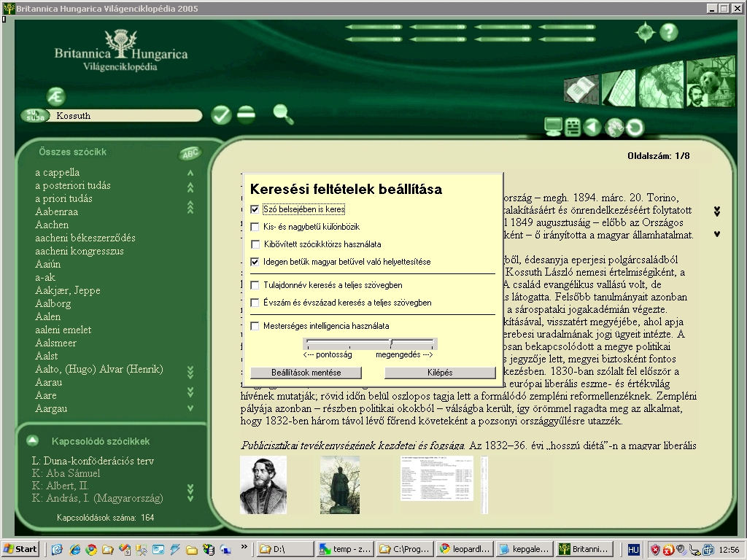Switch to the 'temp - z...' taskbar window
The width and height of the screenshot is (747, 560).
(345, 549)
